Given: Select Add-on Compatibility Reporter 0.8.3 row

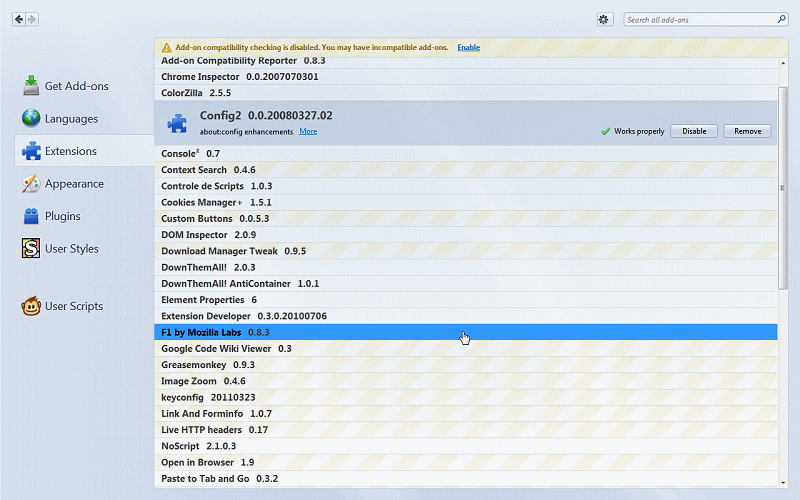Looking at the screenshot, I should click(x=466, y=61).
